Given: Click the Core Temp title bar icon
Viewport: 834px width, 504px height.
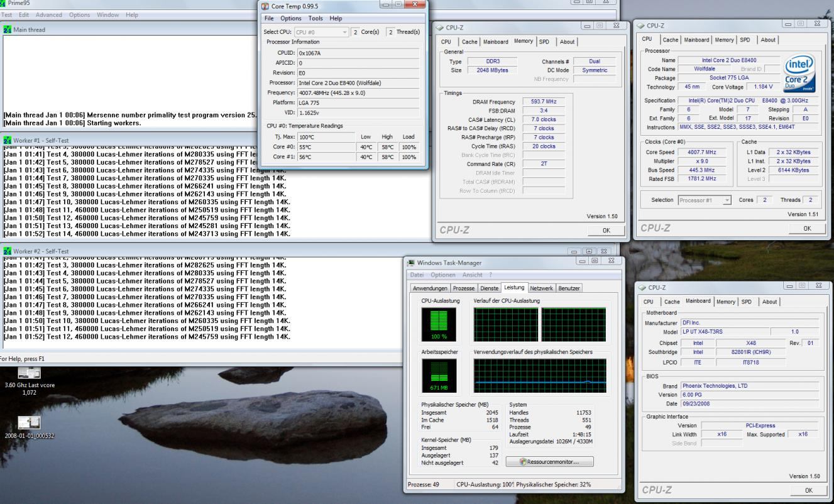Looking at the screenshot, I should tap(266, 6).
